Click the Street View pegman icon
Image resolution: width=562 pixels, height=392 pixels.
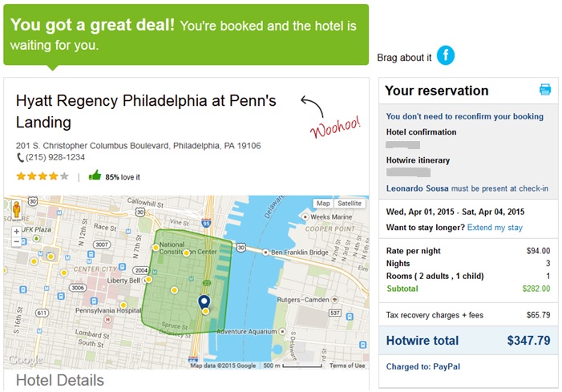coord(16,209)
